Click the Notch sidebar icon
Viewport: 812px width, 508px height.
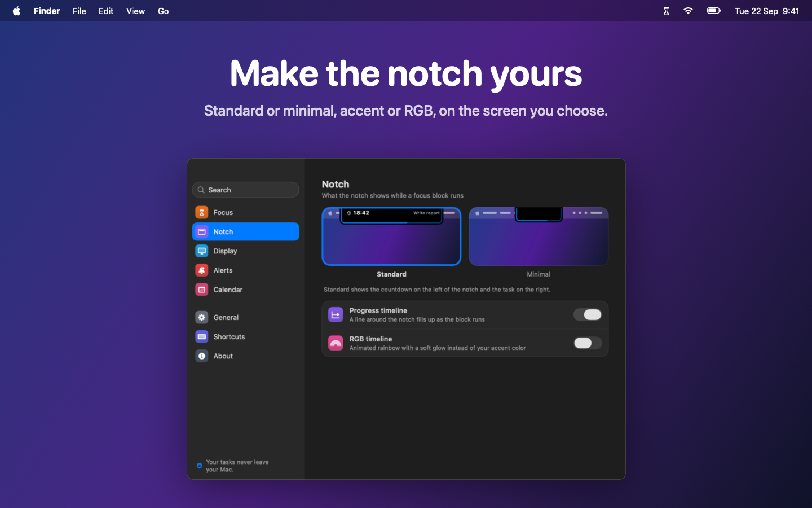202,231
